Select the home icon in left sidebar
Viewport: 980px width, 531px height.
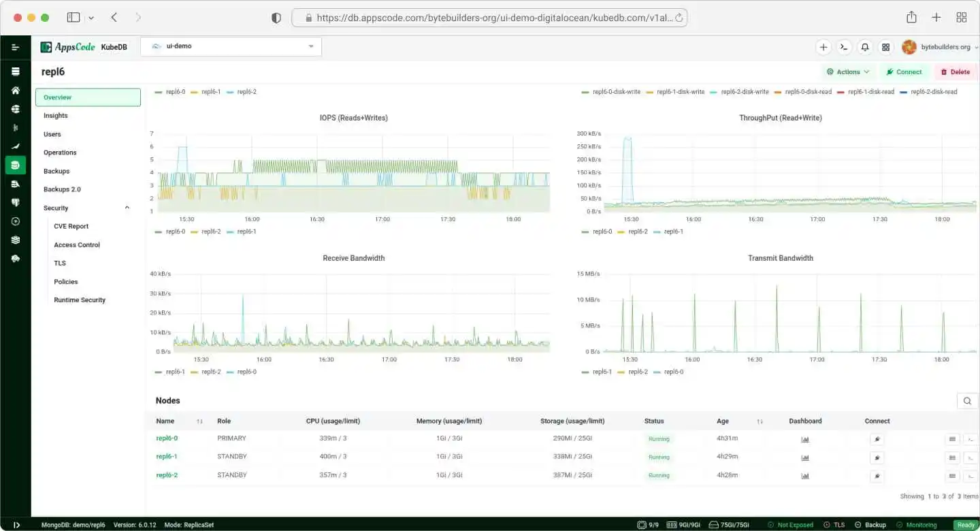[x=15, y=90]
